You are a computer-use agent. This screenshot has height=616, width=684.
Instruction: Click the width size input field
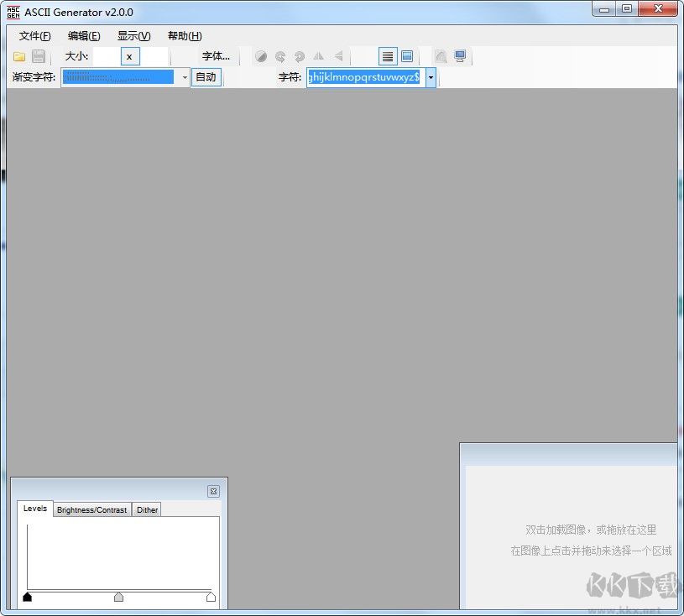(x=107, y=57)
